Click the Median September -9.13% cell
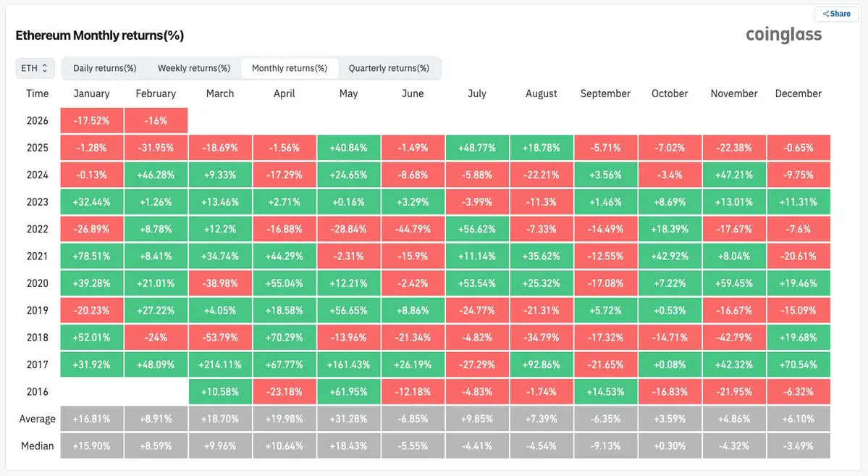868x476 pixels. click(x=605, y=446)
